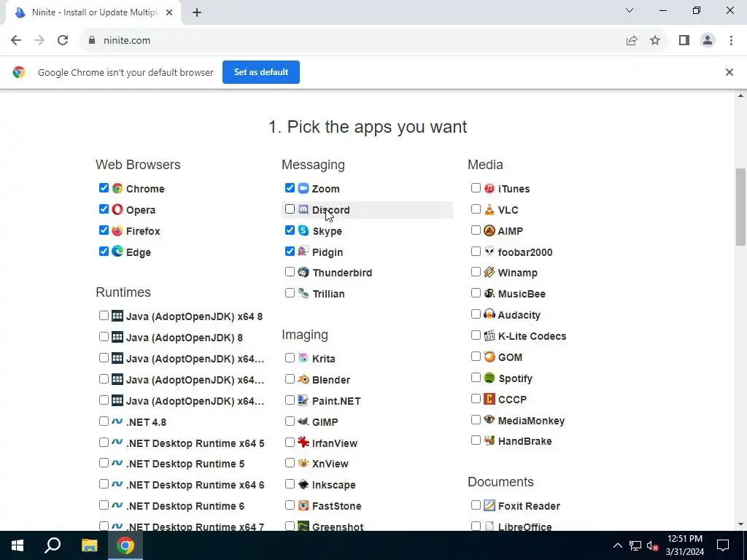
Task: Click the FastStone label
Action: (336, 506)
